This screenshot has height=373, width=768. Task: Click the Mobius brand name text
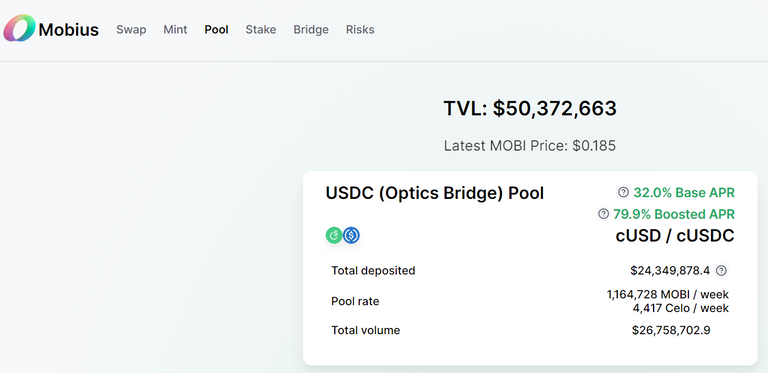69,30
